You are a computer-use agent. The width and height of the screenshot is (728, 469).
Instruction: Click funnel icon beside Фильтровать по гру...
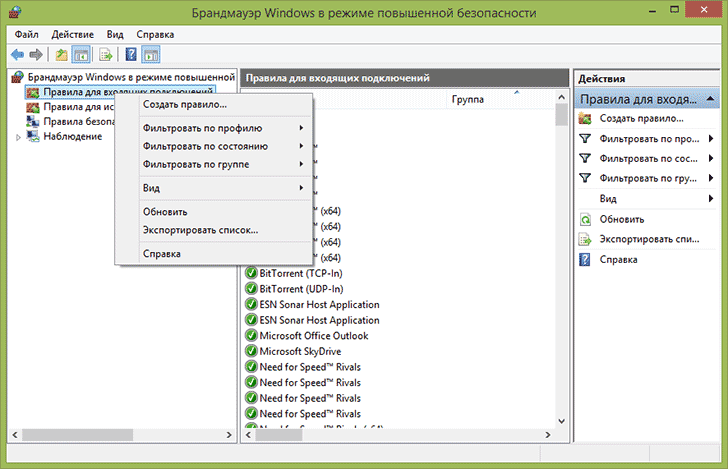[x=585, y=178]
